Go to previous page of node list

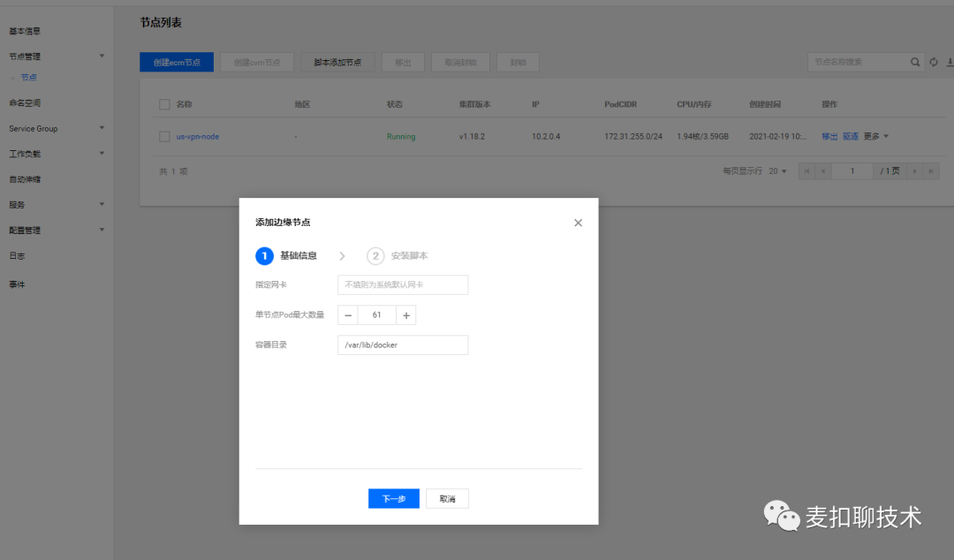pos(823,171)
